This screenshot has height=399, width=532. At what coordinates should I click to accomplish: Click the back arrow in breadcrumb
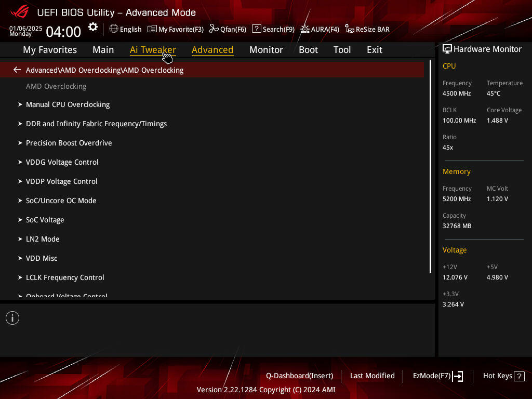(17, 70)
